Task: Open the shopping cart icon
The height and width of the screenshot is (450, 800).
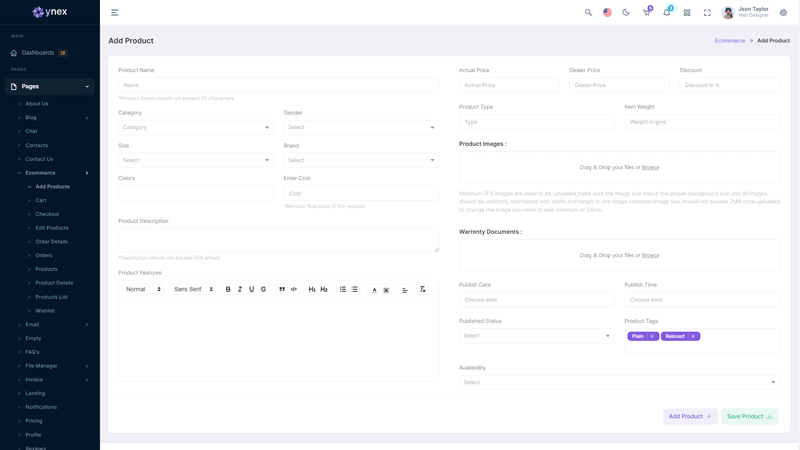Action: click(646, 13)
